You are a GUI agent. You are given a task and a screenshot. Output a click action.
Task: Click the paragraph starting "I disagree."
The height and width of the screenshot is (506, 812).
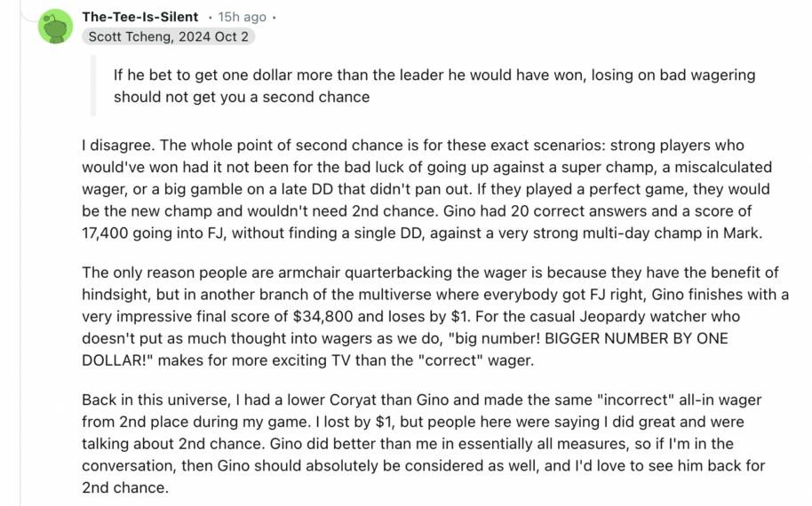pyautogui.click(x=426, y=189)
